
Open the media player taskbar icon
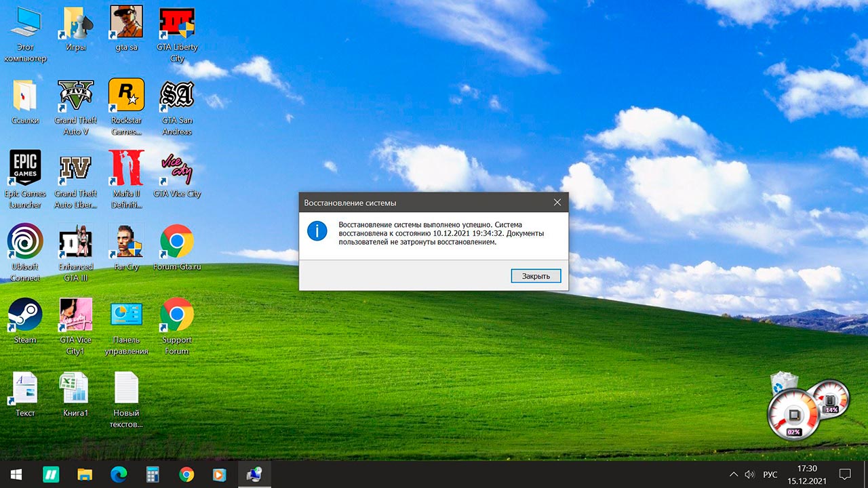click(220, 474)
